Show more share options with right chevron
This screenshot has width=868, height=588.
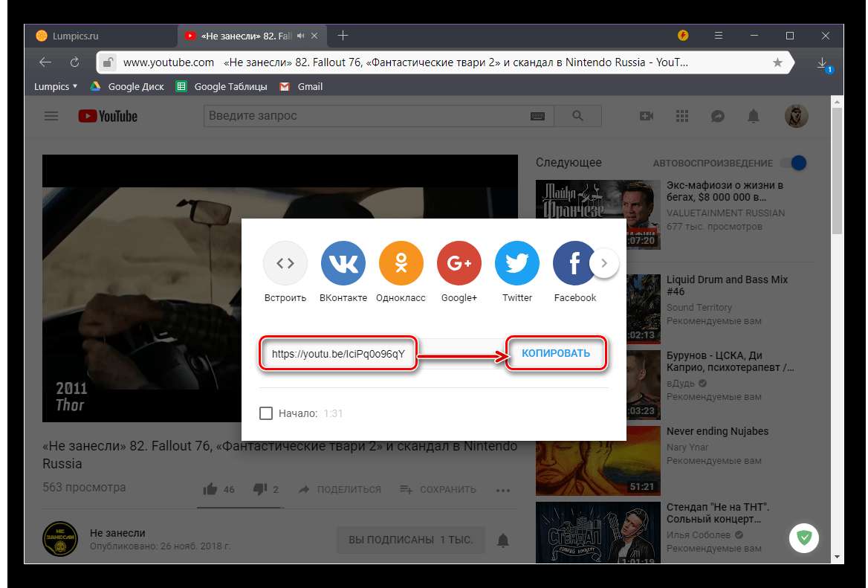[604, 262]
